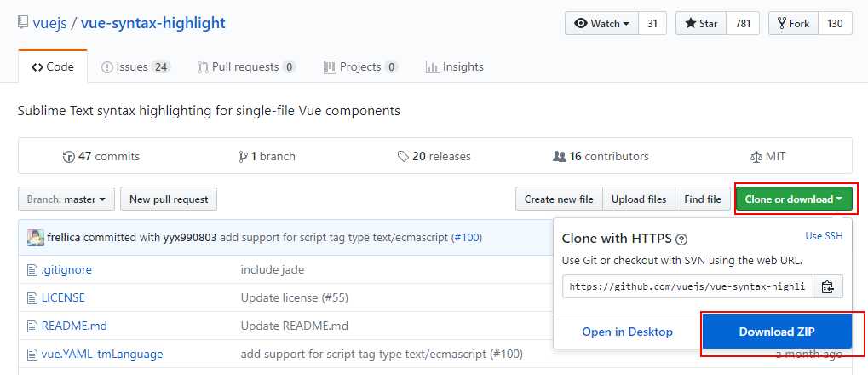
Task: Click the contributors people icon
Action: tap(559, 157)
